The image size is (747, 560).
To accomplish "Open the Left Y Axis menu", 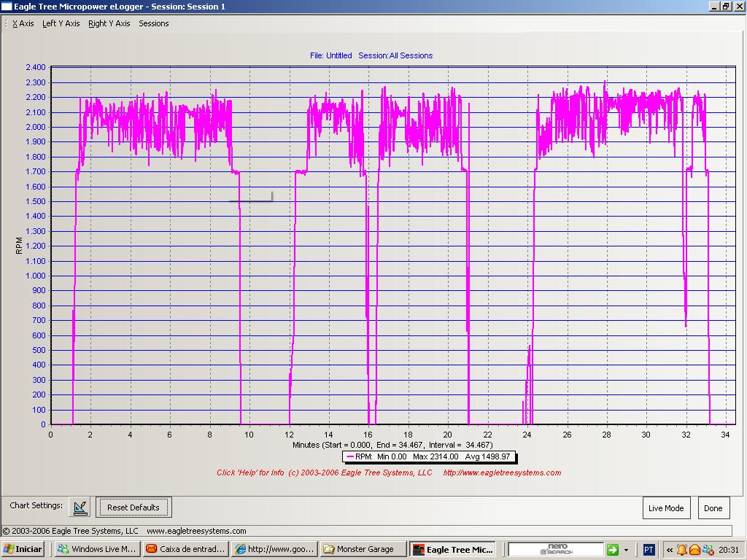I will click(61, 23).
